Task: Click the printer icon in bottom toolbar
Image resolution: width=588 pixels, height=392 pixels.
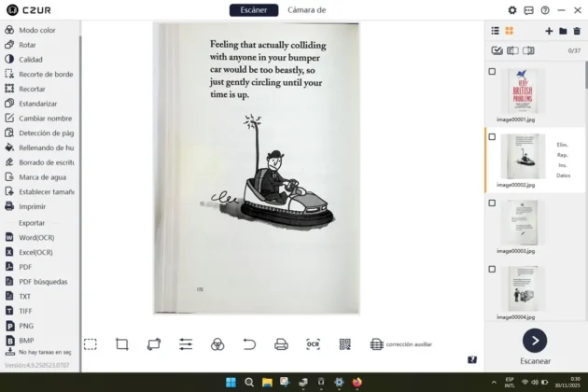Action: [281, 344]
